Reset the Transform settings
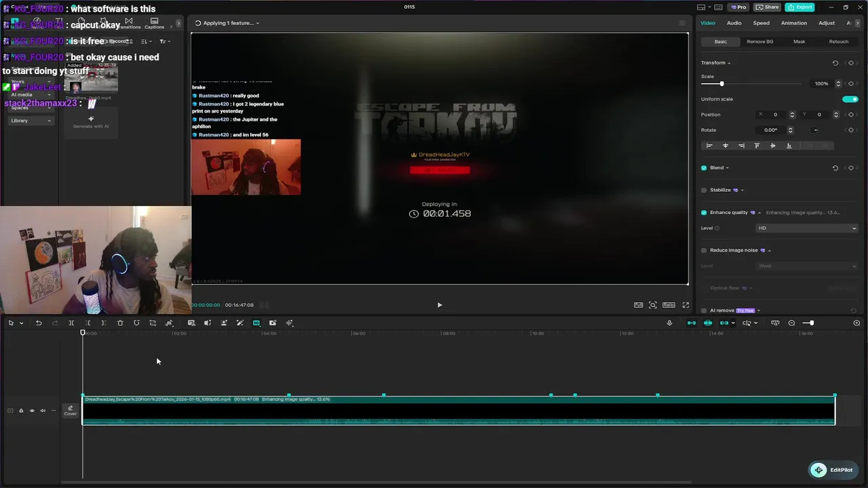Viewport: 868px width, 488px height. (835, 63)
